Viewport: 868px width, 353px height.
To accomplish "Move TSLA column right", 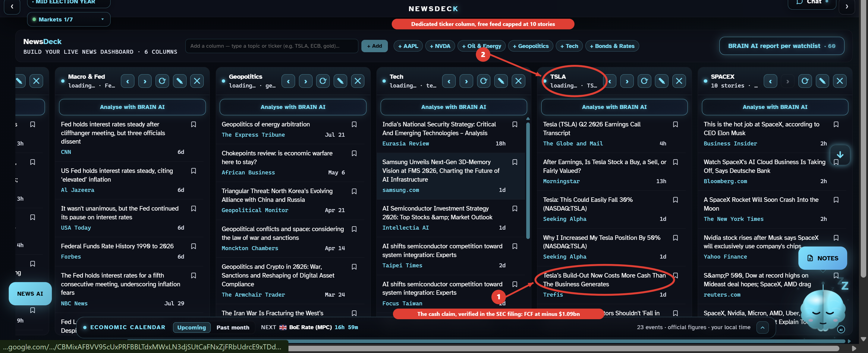I will pyautogui.click(x=627, y=81).
